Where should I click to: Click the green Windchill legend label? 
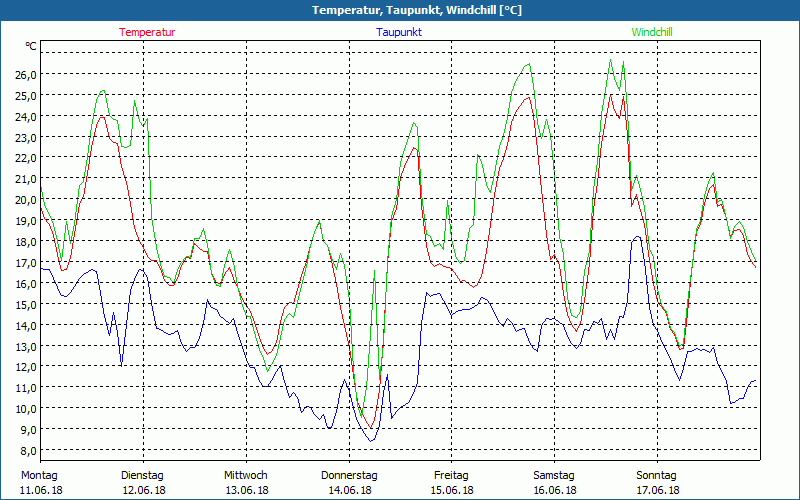(x=652, y=32)
